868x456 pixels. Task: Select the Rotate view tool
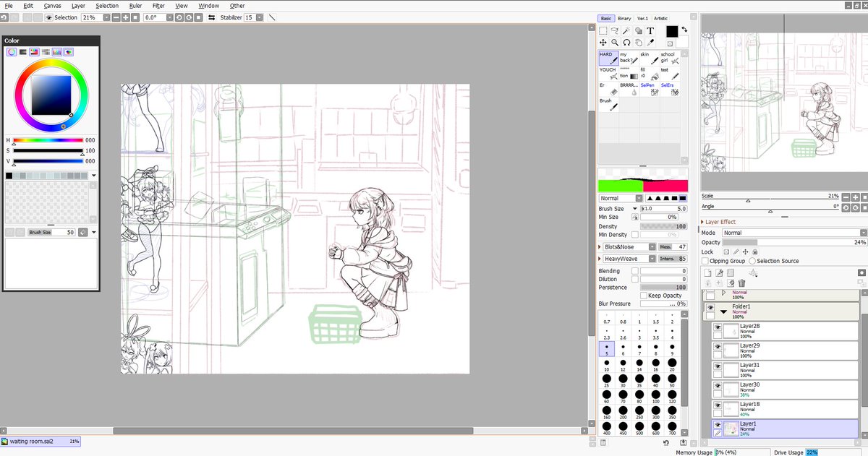(626, 43)
